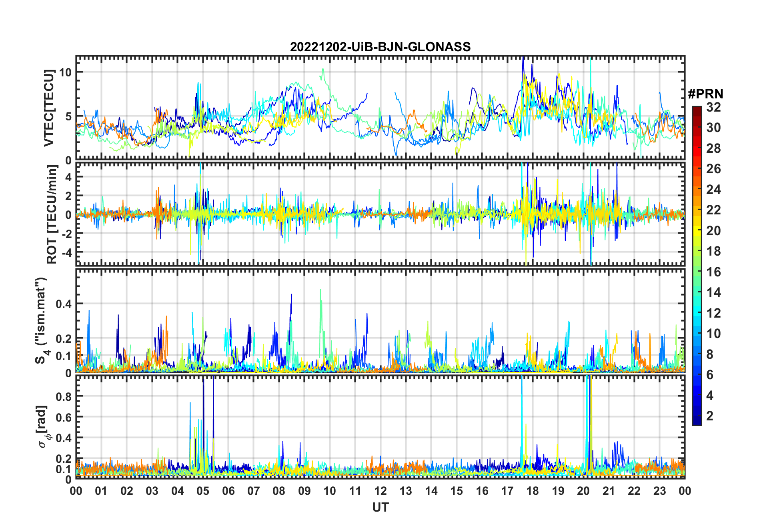The height and width of the screenshot is (532, 761).
Task: Select x-axis hour label 09
Action: 304,491
